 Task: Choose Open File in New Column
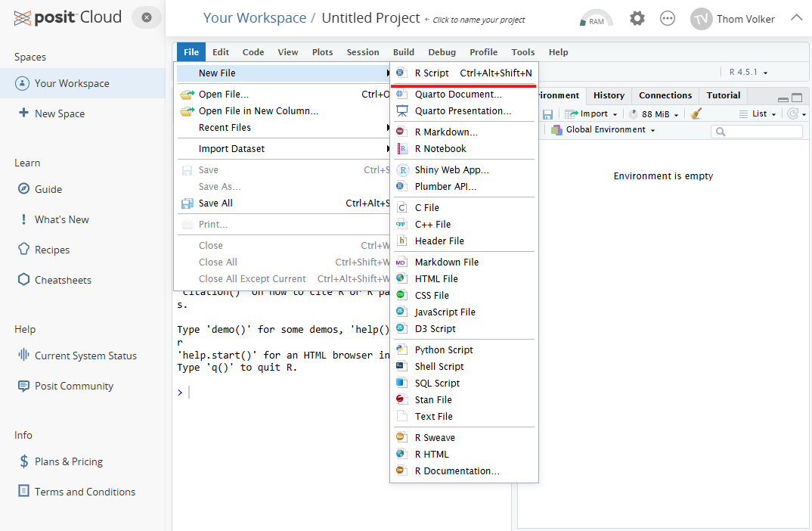[284, 111]
